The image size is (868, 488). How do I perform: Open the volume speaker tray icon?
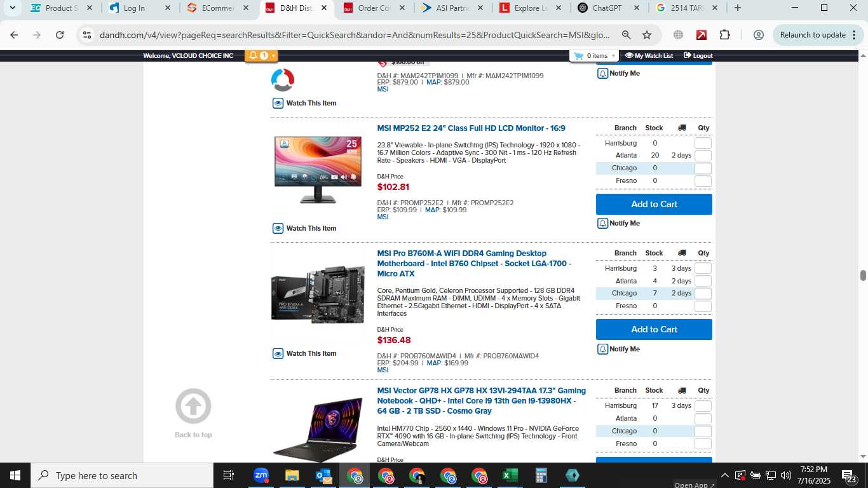click(x=786, y=475)
